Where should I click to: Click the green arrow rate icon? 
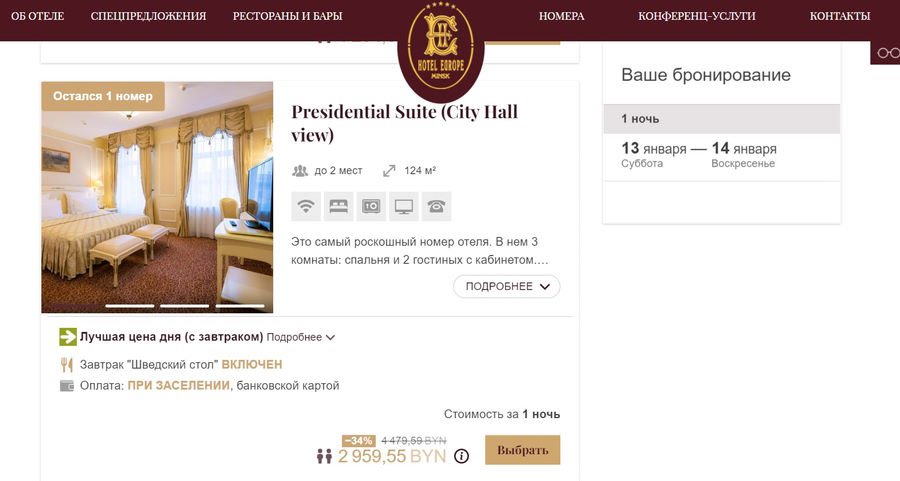pyautogui.click(x=68, y=337)
